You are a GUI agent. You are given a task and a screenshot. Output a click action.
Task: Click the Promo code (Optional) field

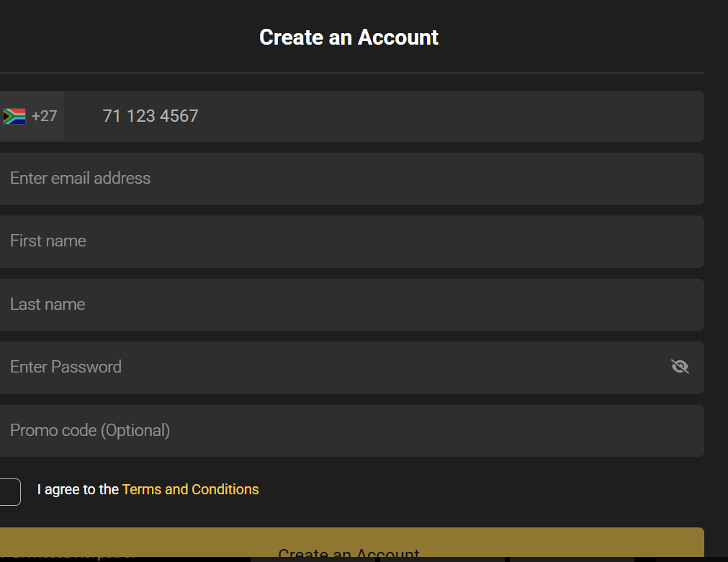click(352, 431)
